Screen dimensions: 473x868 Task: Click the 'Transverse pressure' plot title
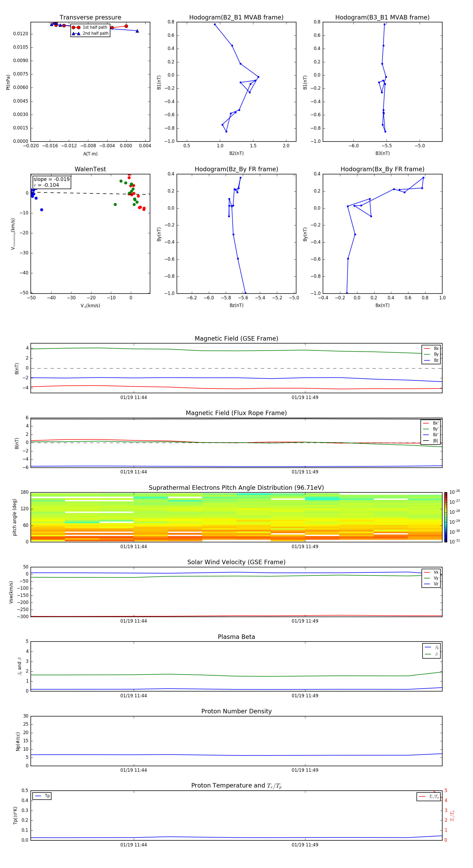(x=90, y=17)
